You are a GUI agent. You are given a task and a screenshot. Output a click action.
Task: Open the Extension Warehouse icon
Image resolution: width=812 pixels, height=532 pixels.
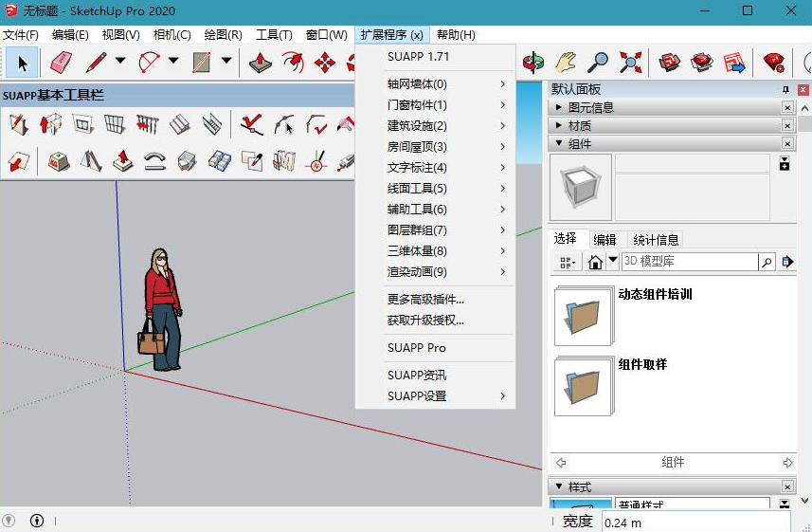click(x=702, y=63)
